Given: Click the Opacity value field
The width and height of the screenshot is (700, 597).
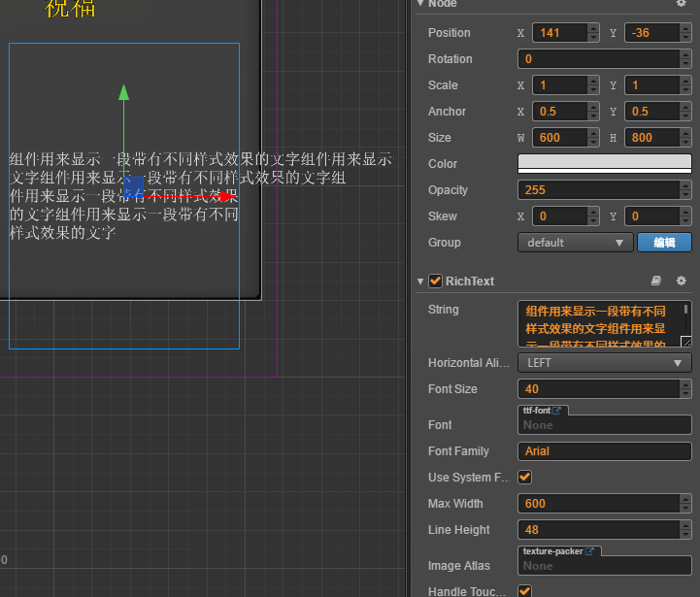Looking at the screenshot, I should (597, 190).
